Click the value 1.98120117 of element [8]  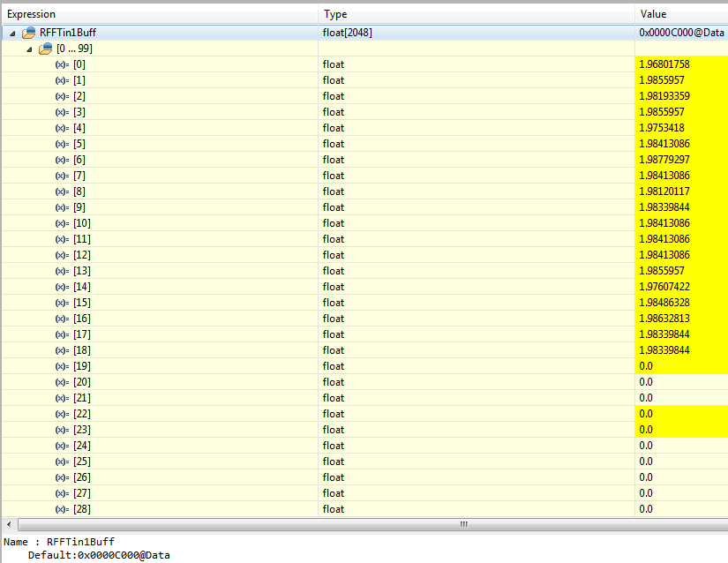(664, 191)
